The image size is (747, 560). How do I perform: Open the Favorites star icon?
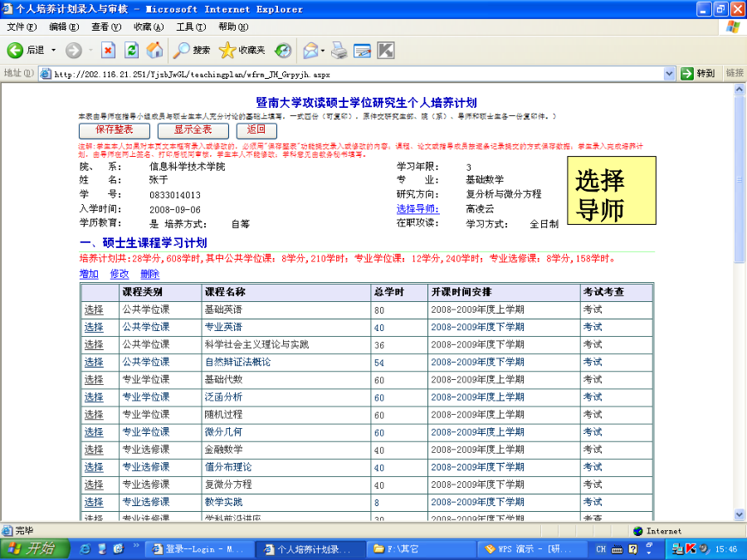[227, 50]
